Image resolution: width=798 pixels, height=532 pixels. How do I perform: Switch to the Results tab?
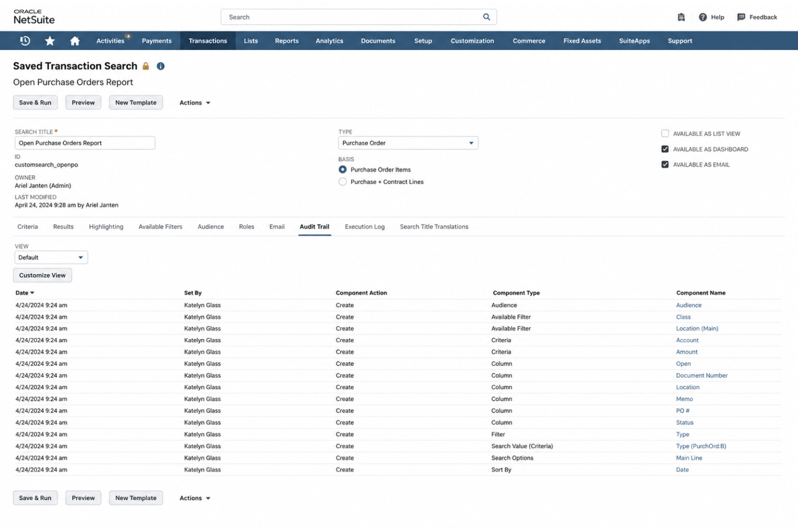63,226
